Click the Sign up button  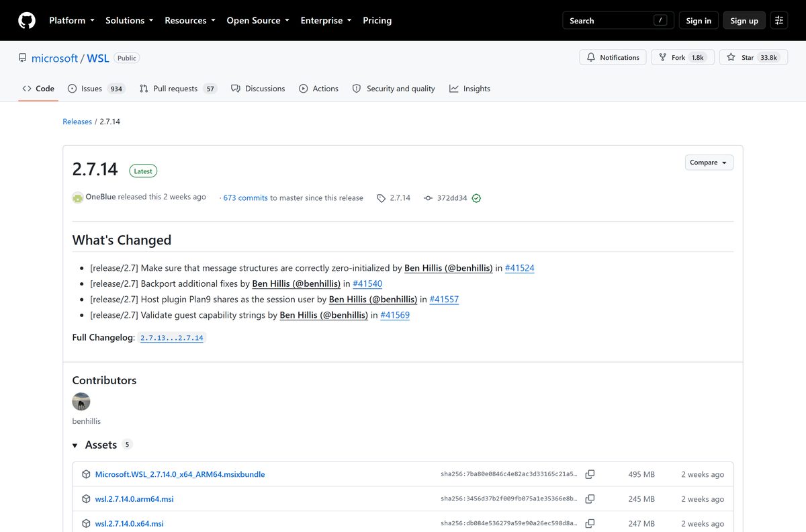[744, 20]
